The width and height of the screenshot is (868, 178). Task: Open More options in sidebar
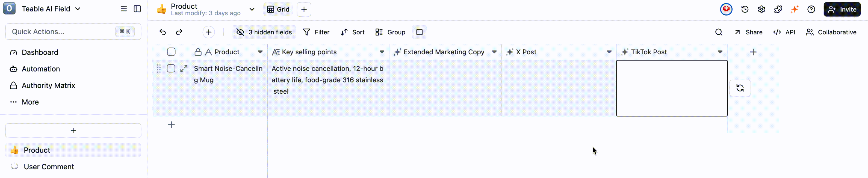[73, 102]
